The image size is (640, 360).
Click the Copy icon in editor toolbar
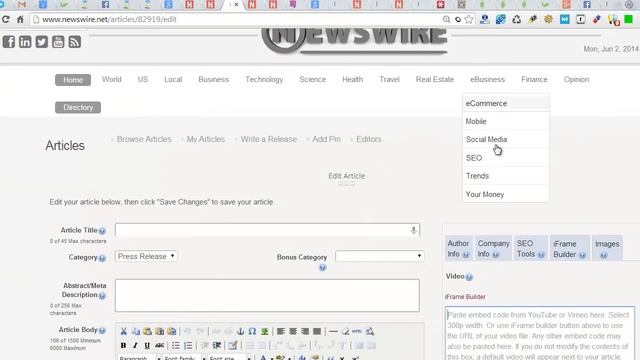pyautogui.click(x=136, y=331)
